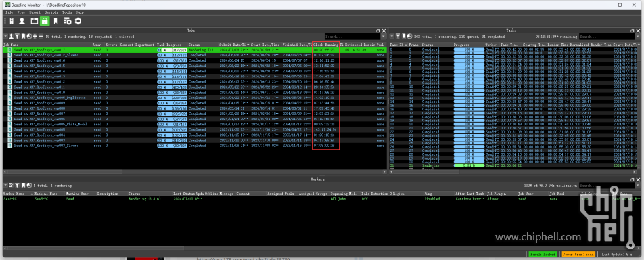644x260 pixels.
Task: Select job AWP_Rooftops_cam012_Slowmo
Action: coord(195,54)
